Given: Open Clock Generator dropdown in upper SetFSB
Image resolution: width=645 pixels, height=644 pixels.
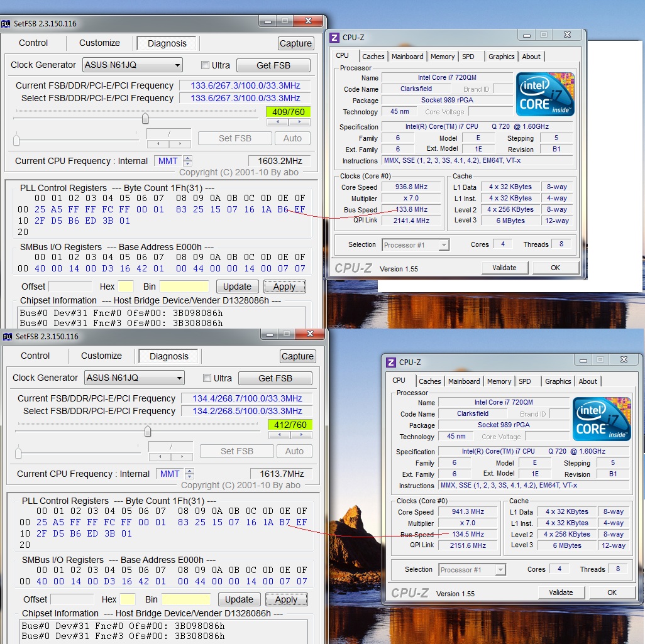Looking at the screenshot, I should [133, 65].
